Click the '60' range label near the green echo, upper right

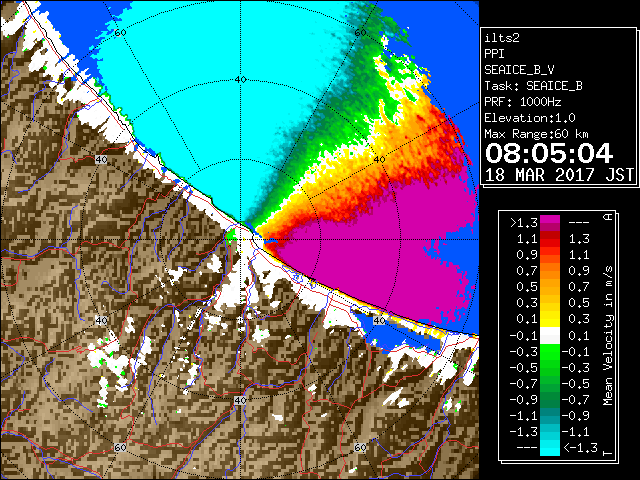point(360,33)
